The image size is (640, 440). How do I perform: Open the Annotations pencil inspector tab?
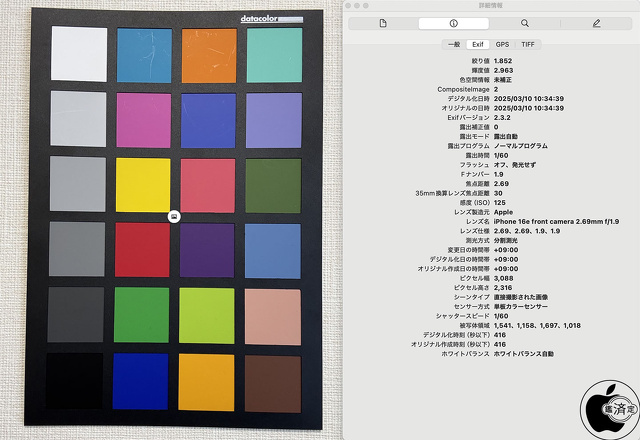click(596, 23)
